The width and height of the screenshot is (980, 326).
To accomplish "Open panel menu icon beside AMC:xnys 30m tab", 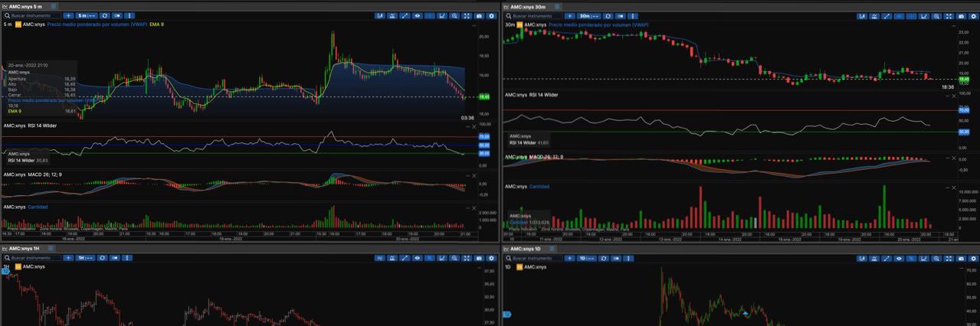I will [x=557, y=6].
